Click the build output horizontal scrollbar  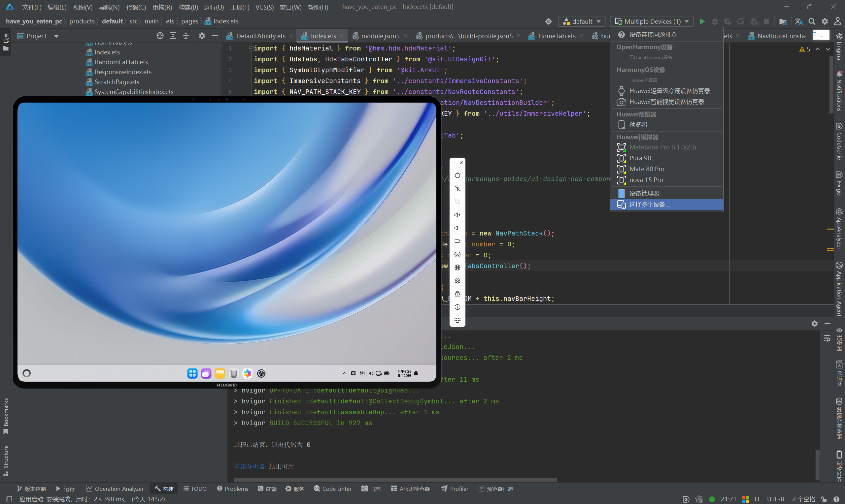pos(395,480)
